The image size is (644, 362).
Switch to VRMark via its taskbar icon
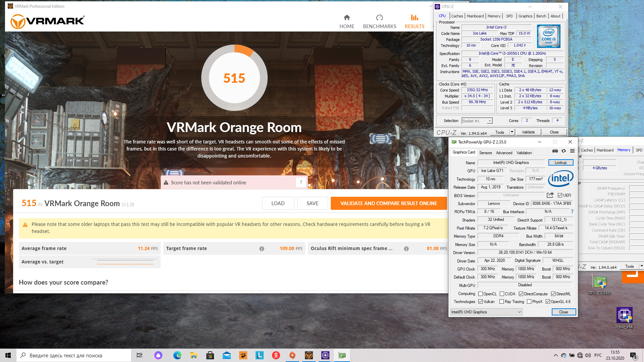tap(309, 355)
